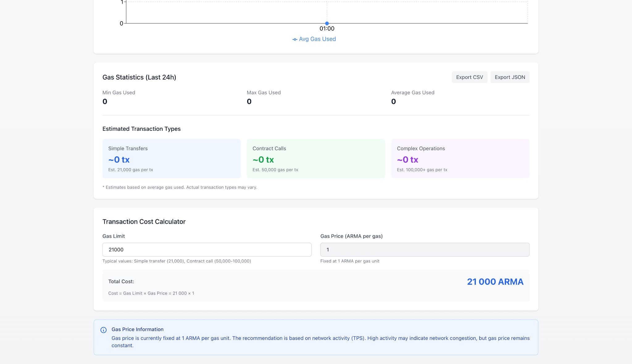This screenshot has width=632, height=364.
Task: Click the Gas Limit input field
Action: pos(207,250)
